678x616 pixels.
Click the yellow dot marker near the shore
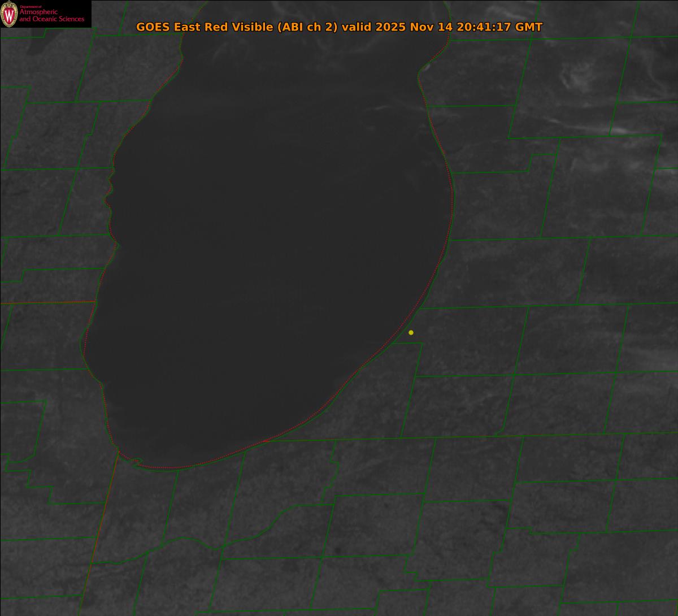tap(411, 332)
